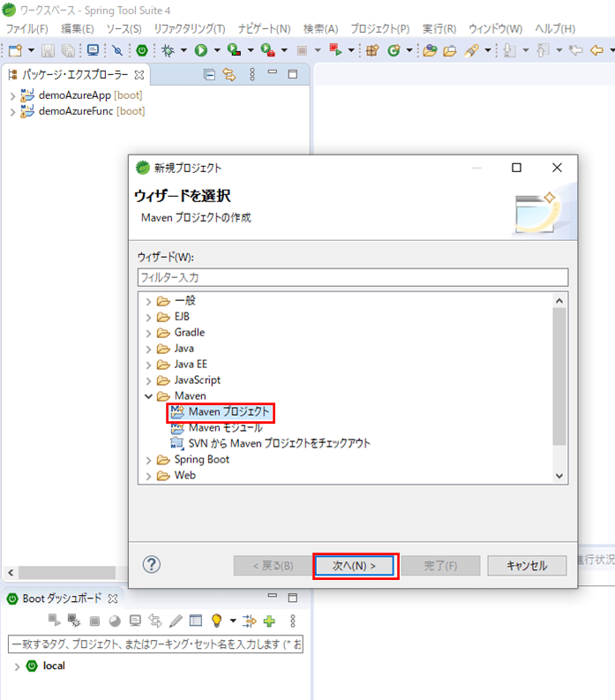This screenshot has height=700, width=615.
Task: Click the pencil icon in Boot Dashboard
Action: 176,621
